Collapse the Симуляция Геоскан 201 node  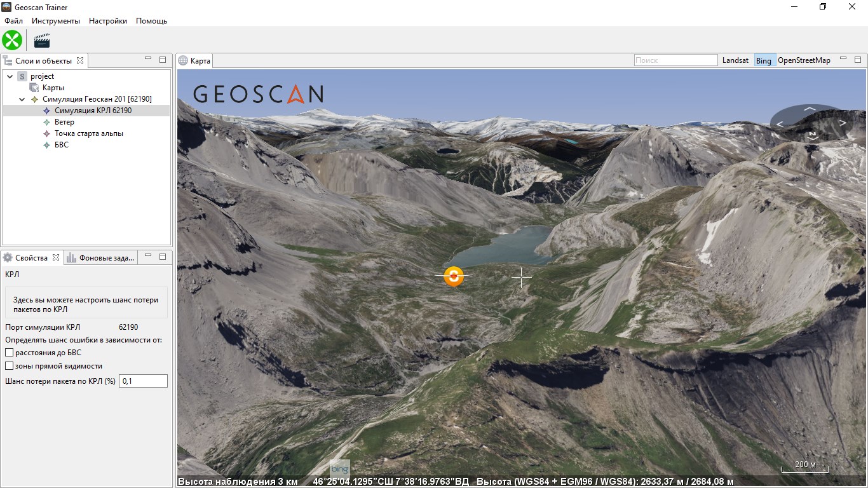(22, 99)
